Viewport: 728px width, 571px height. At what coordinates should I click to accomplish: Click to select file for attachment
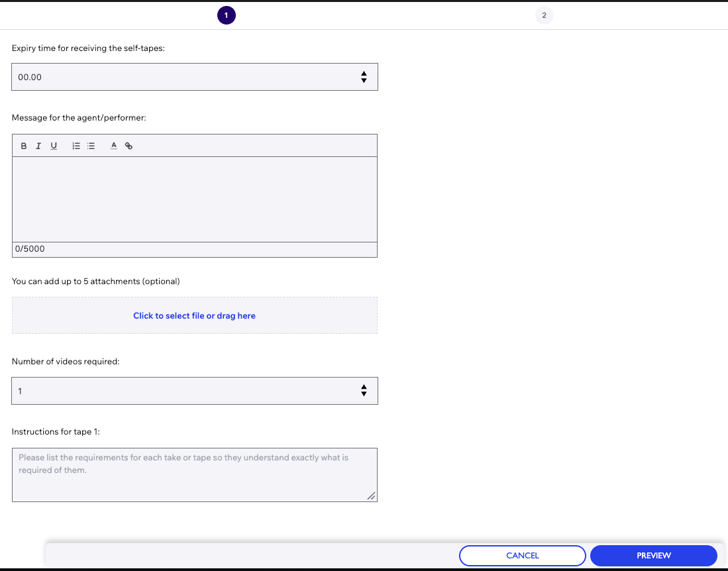click(195, 316)
